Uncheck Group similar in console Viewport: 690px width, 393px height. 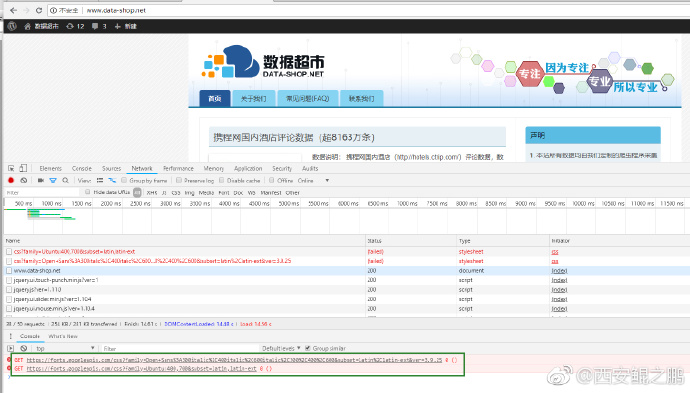[308, 348]
